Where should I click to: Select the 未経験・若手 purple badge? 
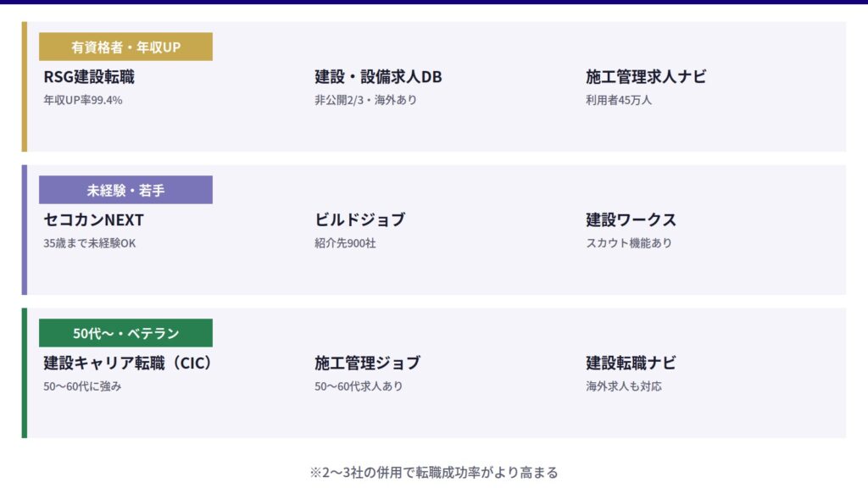125,190
